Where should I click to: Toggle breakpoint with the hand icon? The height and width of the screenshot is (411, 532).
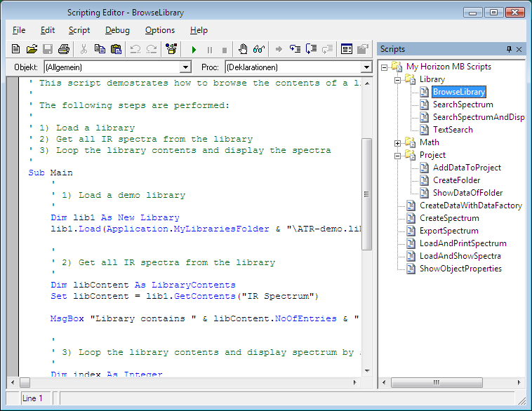[243, 49]
